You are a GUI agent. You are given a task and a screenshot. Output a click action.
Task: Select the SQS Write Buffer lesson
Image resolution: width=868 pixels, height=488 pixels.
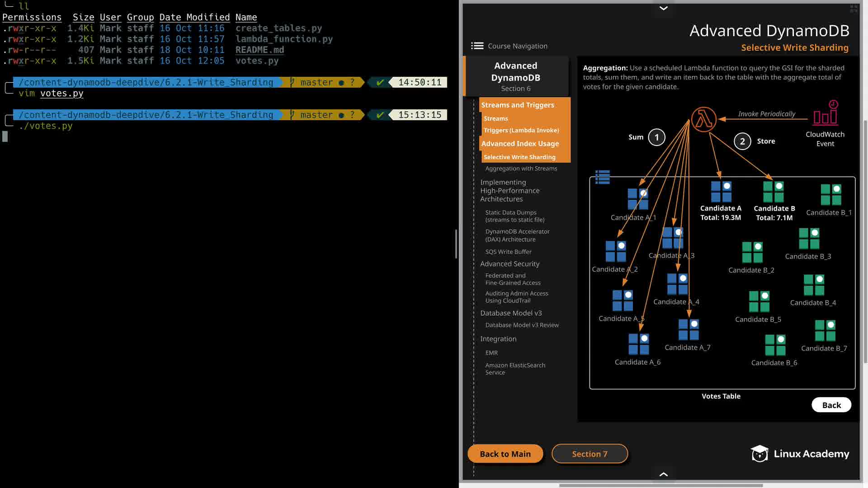pos(508,252)
